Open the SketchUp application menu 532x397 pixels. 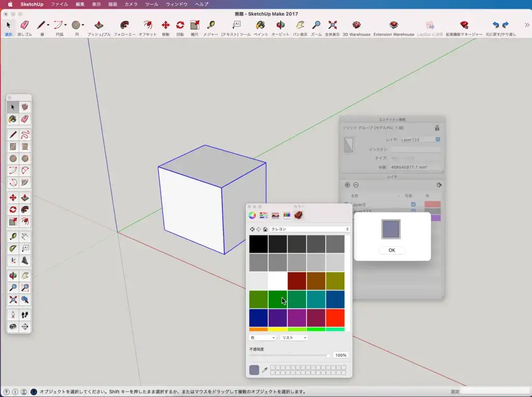point(32,4)
